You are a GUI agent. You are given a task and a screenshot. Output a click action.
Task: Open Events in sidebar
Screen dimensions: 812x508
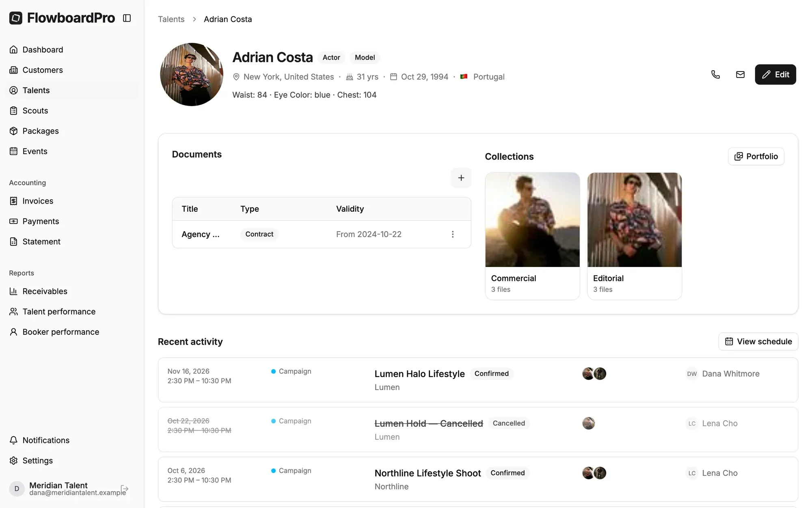pos(72,151)
